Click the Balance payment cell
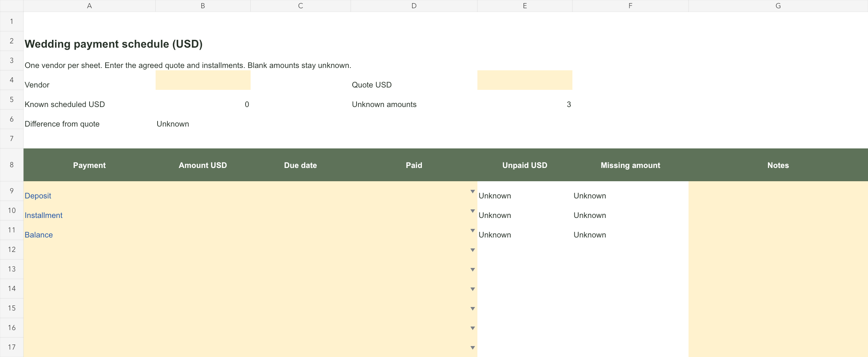The image size is (868, 357). pyautogui.click(x=90, y=230)
